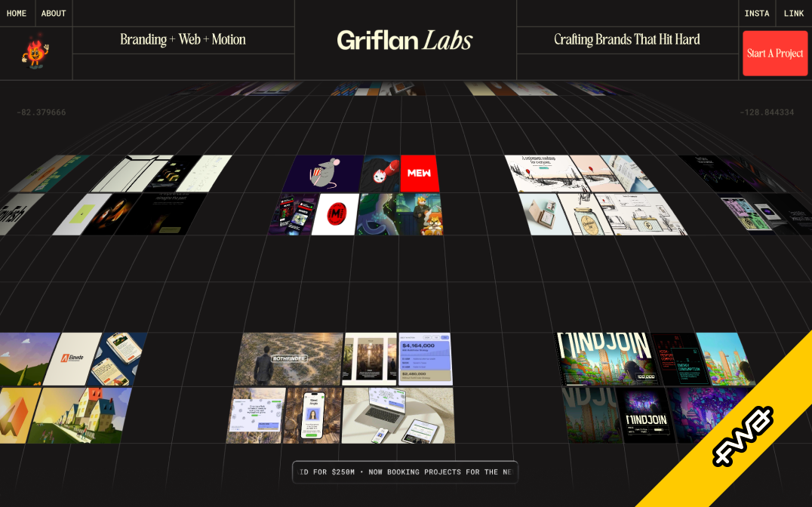Open the LINK nav item
The width and height of the screenshot is (812, 507).
793,14
